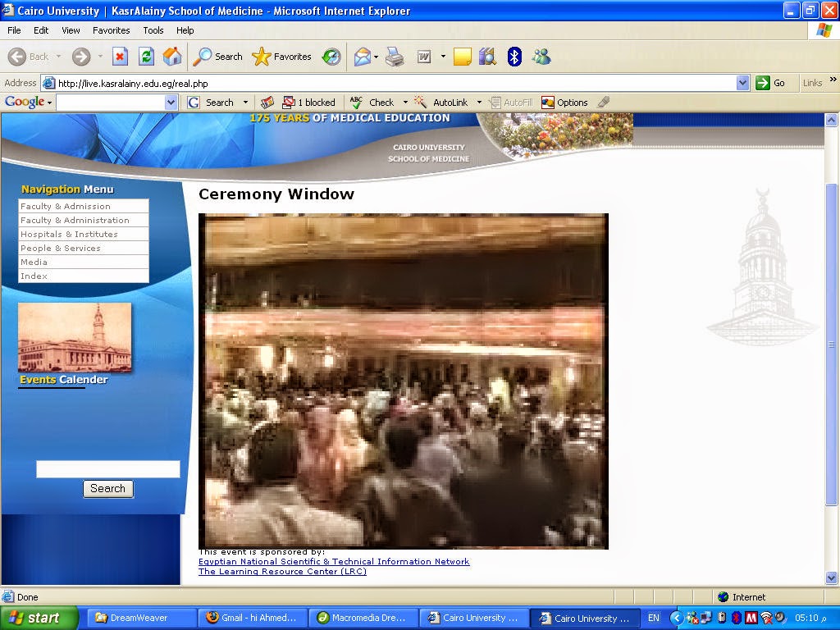This screenshot has width=840, height=630.
Task: Open the People & Services navigation link
Action: point(83,248)
